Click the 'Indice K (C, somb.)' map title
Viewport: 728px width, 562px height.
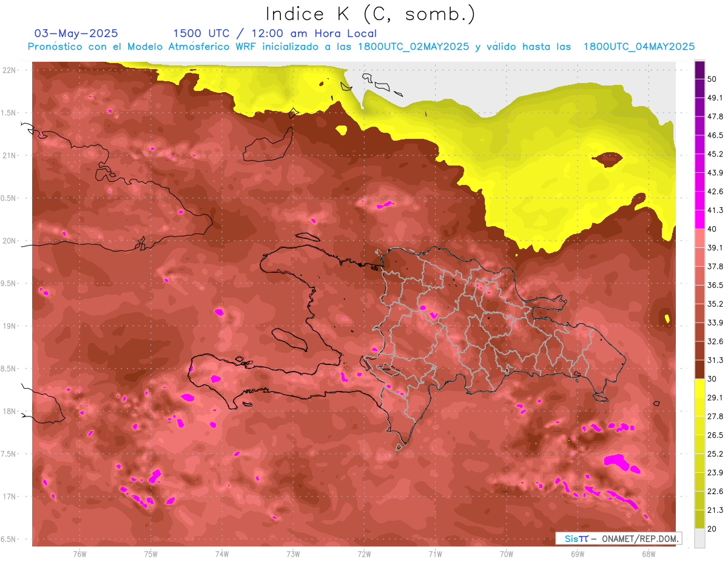(371, 15)
